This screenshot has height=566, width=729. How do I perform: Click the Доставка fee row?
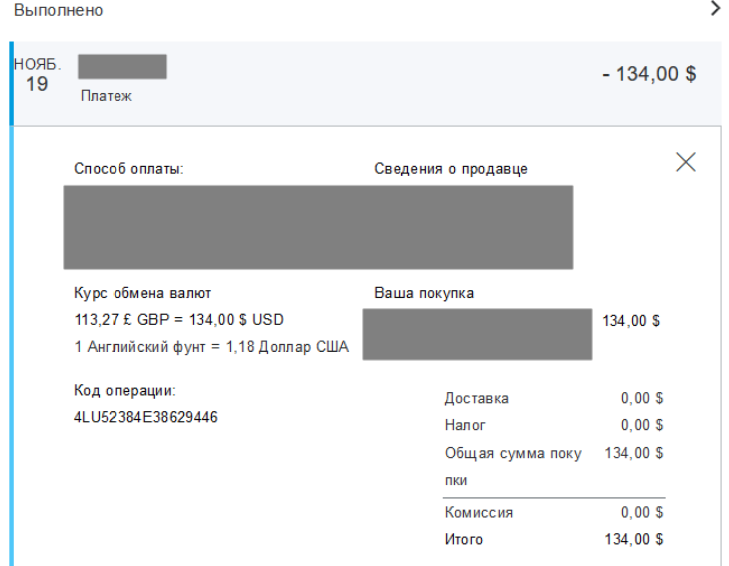(554, 398)
